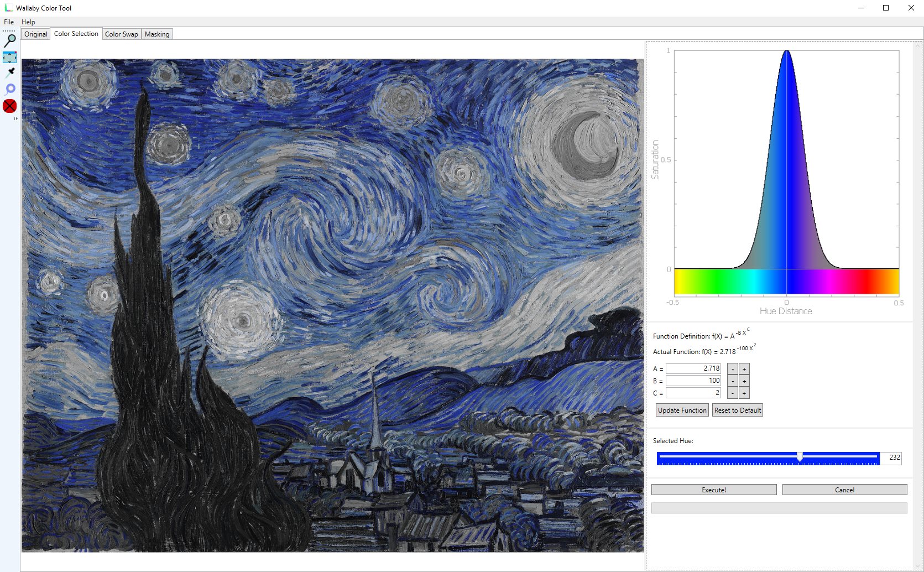924x572 pixels.
Task: Click the Execute! button
Action: [x=714, y=490]
